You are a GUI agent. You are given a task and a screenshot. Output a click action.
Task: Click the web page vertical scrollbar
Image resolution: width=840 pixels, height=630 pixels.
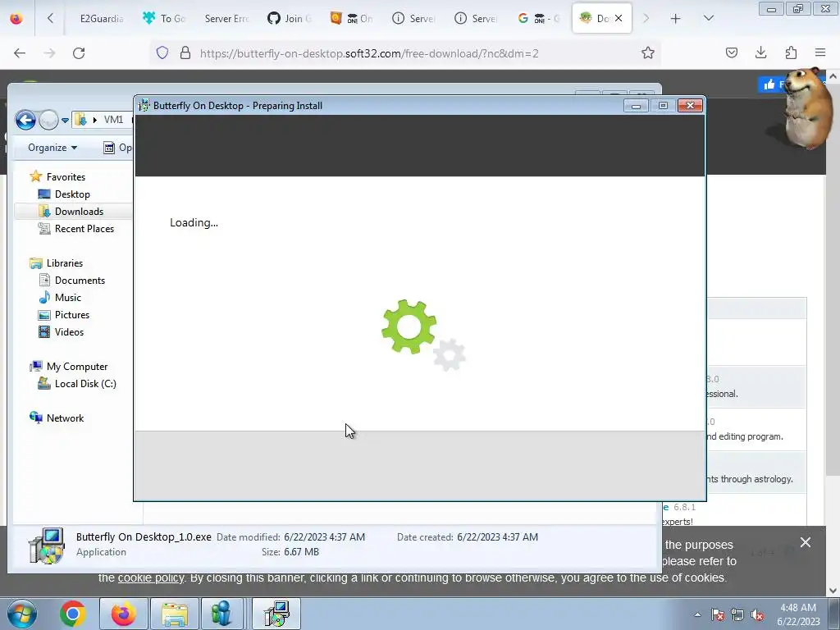pyautogui.click(x=833, y=279)
